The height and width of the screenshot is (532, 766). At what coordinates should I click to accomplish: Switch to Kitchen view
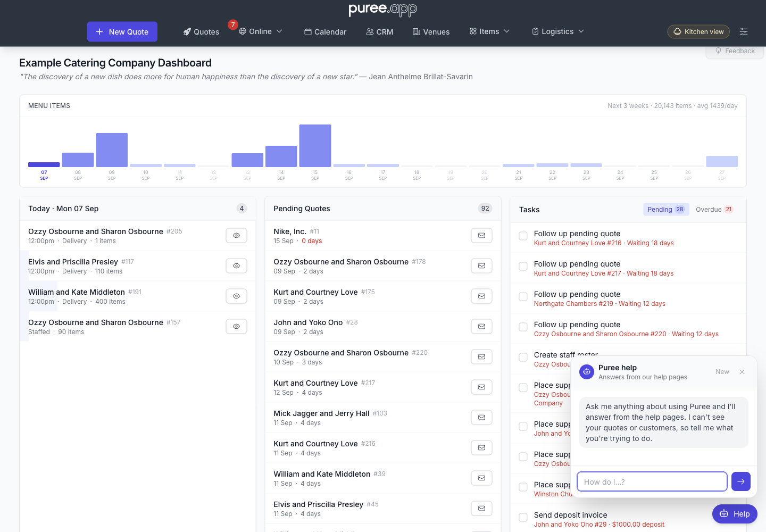coord(698,32)
